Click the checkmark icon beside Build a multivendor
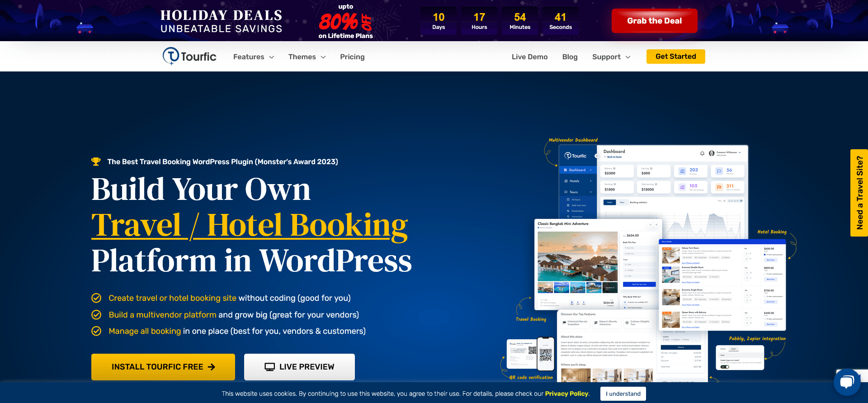Screen dimensions: 868x403 click(96, 314)
